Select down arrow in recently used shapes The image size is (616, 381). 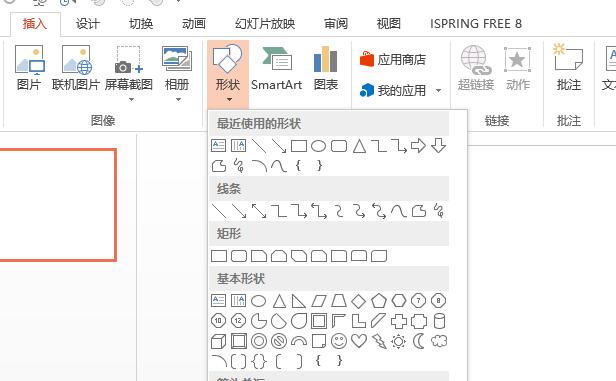click(438, 146)
